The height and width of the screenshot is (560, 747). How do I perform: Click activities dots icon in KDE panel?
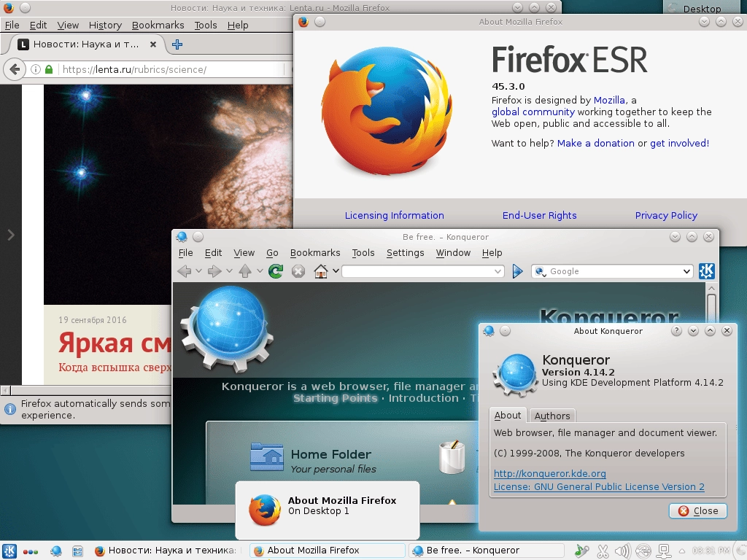point(31,552)
